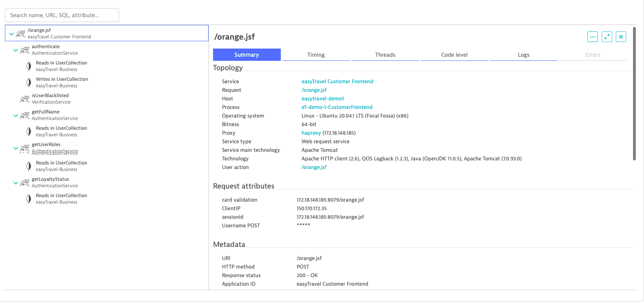Open the easyTravel Customer Frontend service link
The height and width of the screenshot is (302, 644).
(337, 82)
